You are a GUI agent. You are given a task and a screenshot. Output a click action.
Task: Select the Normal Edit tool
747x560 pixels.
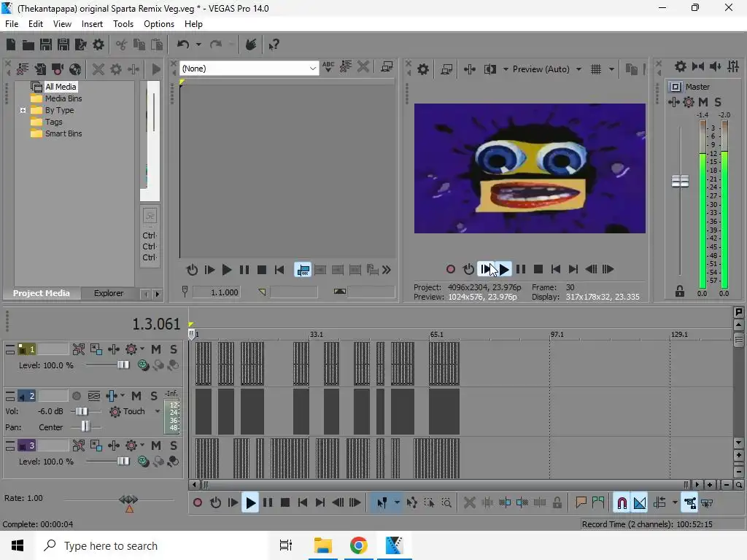coord(382,502)
